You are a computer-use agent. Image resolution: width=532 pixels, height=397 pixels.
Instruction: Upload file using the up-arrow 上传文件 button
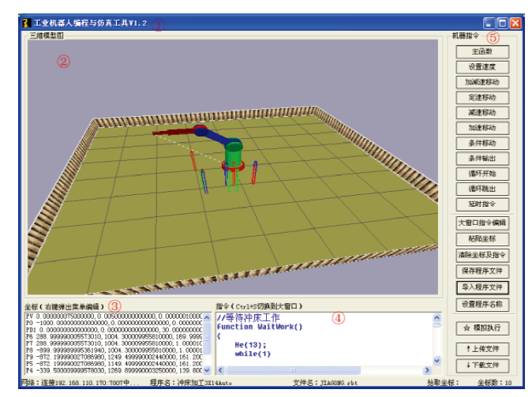[x=482, y=348]
